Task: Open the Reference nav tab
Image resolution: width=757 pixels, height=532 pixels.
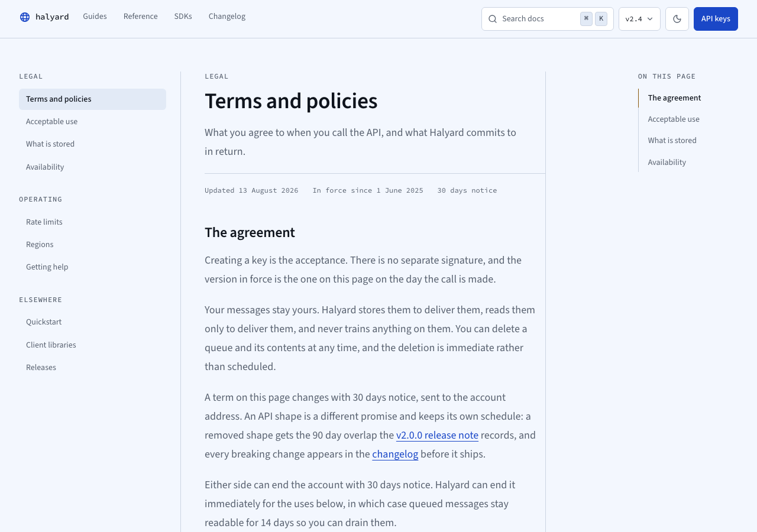Action: pos(141,17)
